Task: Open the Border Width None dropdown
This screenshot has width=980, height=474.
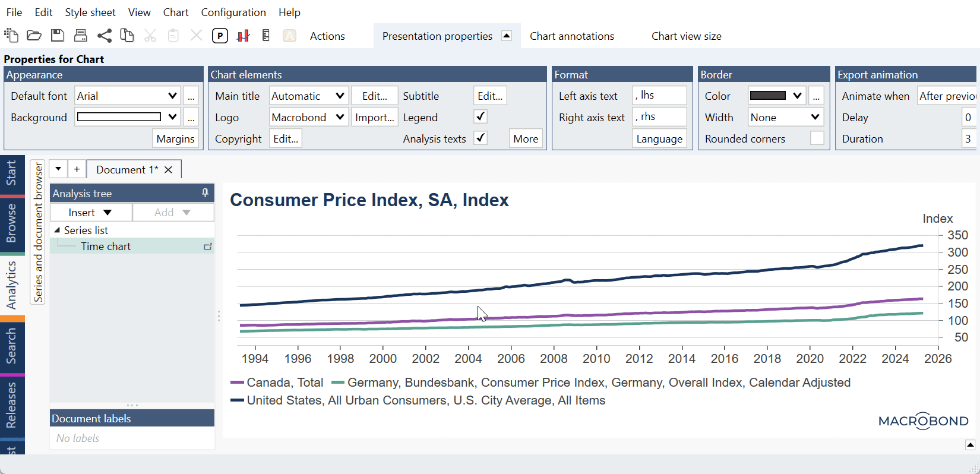Action: 785,117
